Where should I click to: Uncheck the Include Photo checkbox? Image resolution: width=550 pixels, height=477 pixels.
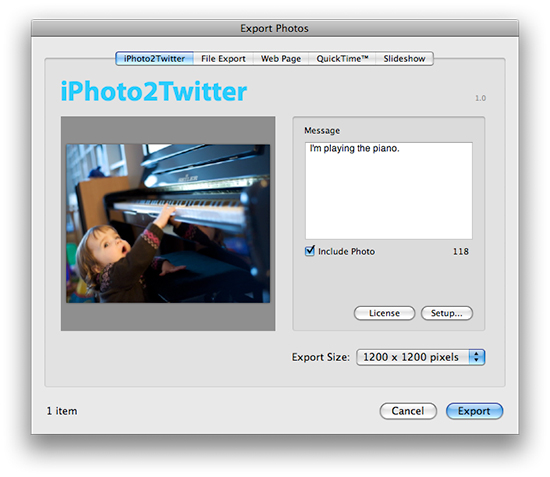click(310, 251)
